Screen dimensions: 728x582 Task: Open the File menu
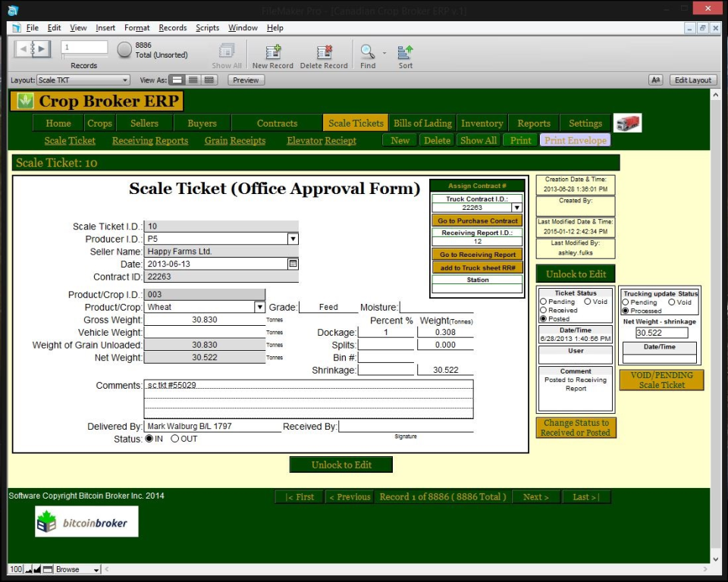(32, 28)
